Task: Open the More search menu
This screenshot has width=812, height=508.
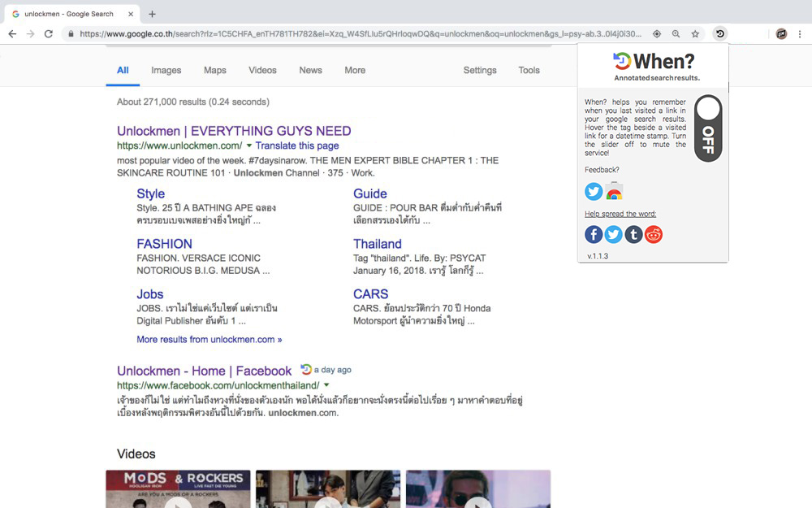Action: 355,70
